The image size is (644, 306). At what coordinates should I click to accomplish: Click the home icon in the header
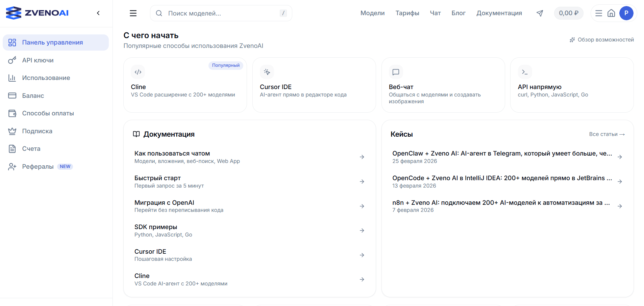611,13
